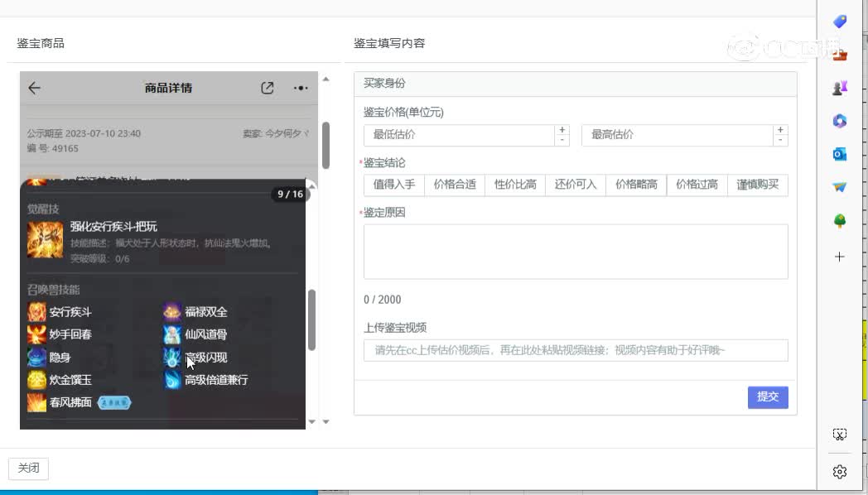Open the external link icon beside 商品详情
Image resolution: width=868 pixels, height=495 pixels.
(268, 88)
